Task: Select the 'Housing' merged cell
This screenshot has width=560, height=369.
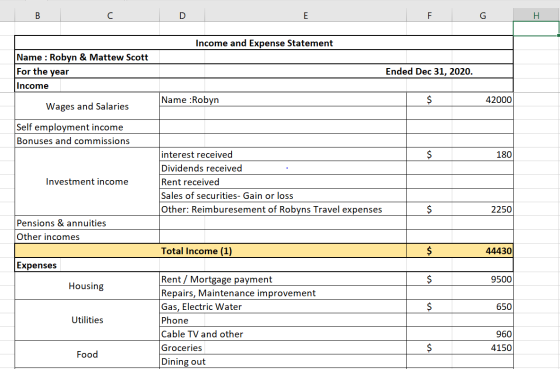Action: pyautogui.click(x=87, y=286)
